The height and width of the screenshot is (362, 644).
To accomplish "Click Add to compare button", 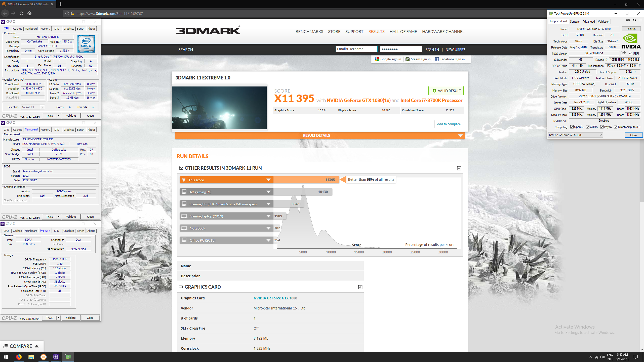I will click(449, 124).
